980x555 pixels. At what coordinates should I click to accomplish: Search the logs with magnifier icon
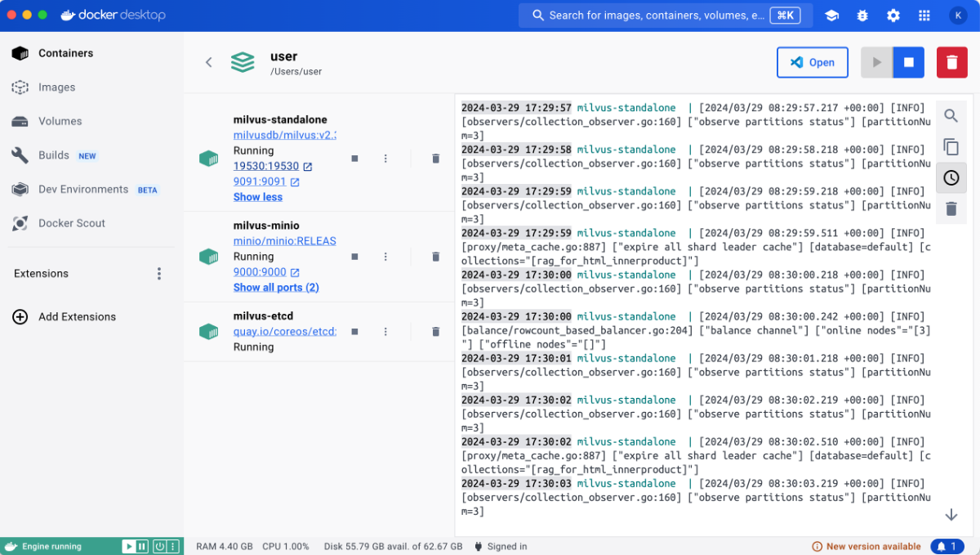point(951,115)
